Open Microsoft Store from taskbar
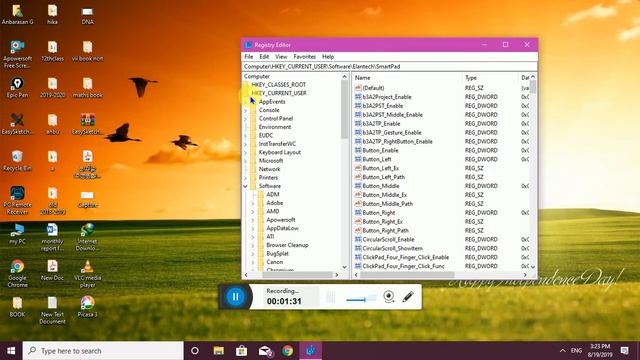 [241, 351]
